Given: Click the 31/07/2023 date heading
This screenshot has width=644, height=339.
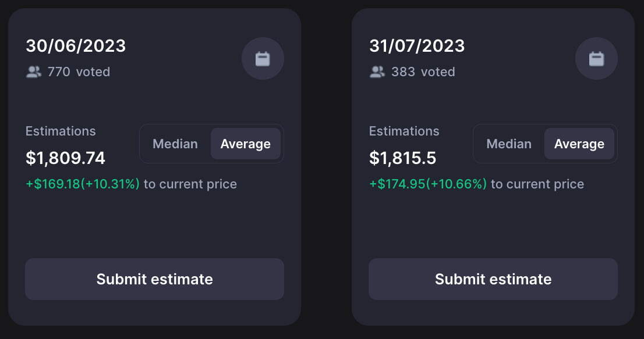Looking at the screenshot, I should 417,46.
